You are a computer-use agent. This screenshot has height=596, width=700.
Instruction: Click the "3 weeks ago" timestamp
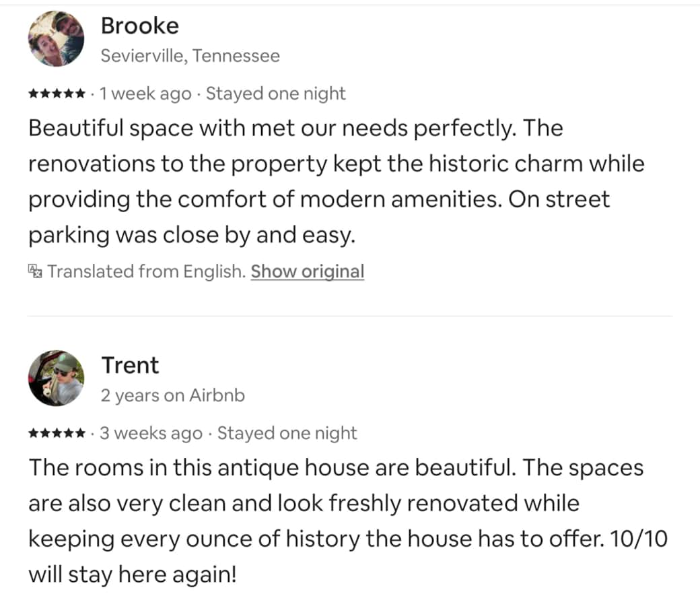151,433
